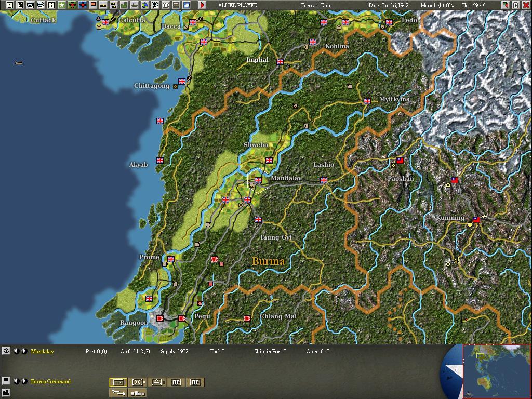Click the striped list panel icon
This screenshot has height=399, width=532.
click(x=176, y=5)
